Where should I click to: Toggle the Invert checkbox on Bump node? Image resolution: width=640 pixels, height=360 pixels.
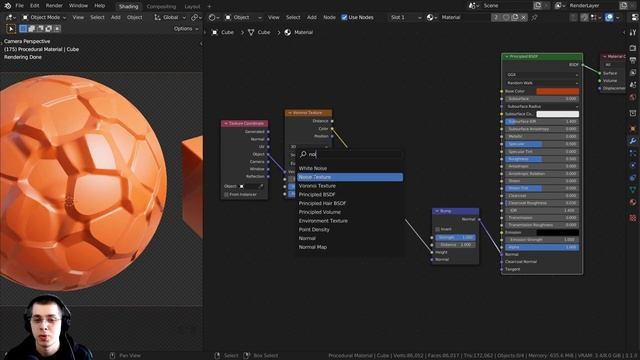pos(438,229)
